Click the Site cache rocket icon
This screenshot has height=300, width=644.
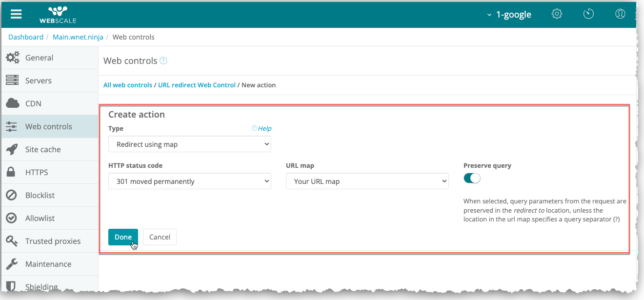point(13,149)
